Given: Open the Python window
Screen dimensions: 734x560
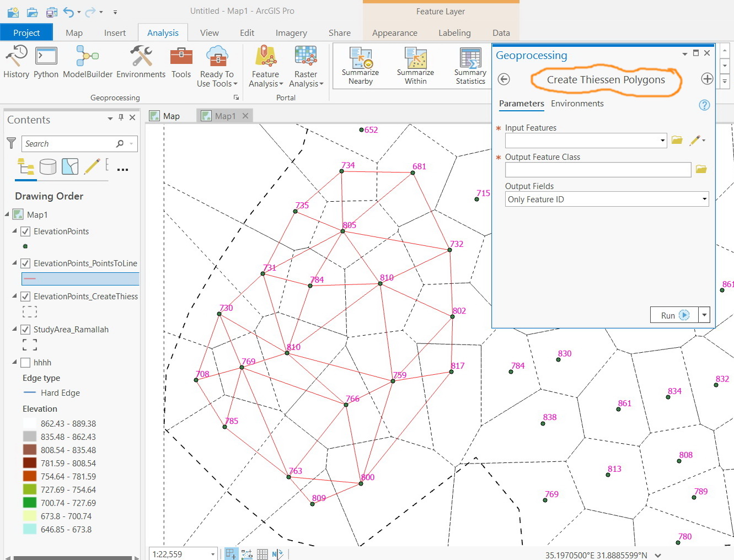Looking at the screenshot, I should pos(46,62).
